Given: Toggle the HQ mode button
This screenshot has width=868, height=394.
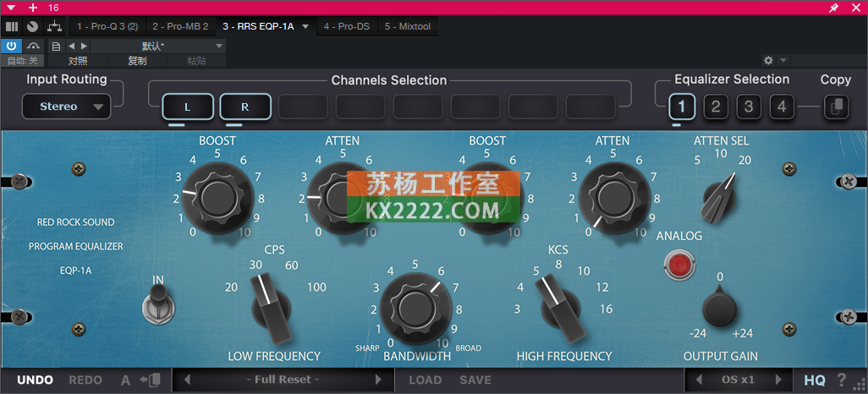Looking at the screenshot, I should tap(815, 380).
